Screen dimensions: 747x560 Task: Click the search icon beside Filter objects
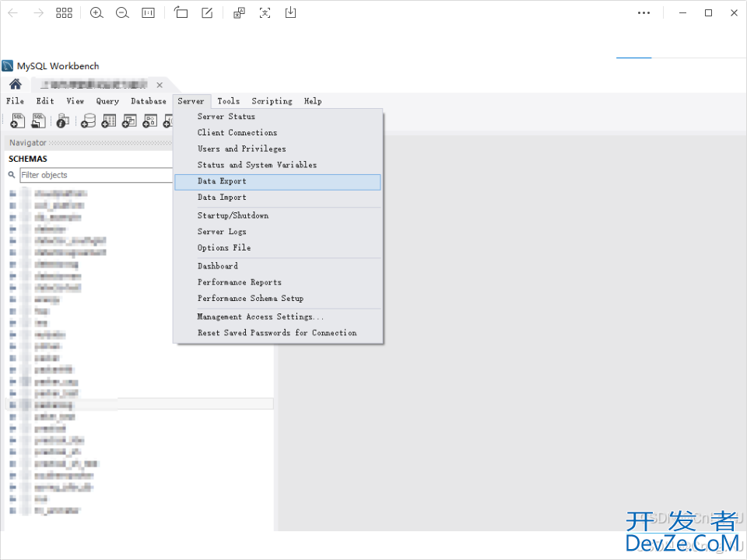pos(12,175)
